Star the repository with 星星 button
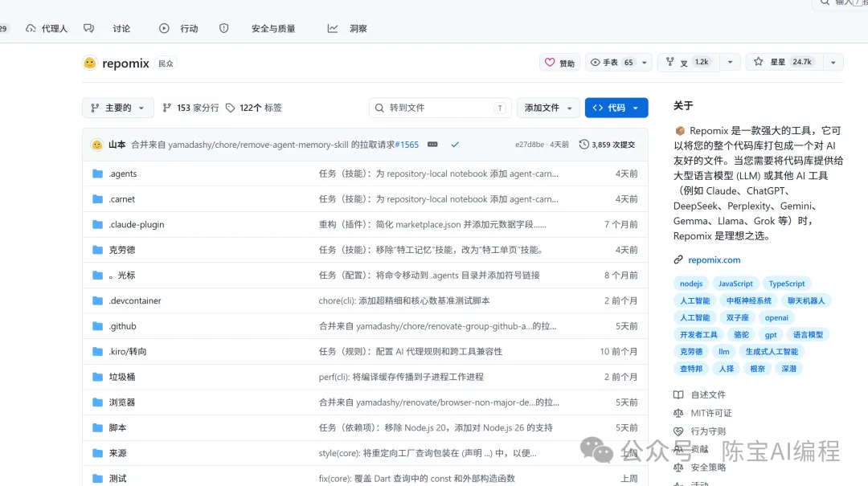 pyautogui.click(x=784, y=62)
